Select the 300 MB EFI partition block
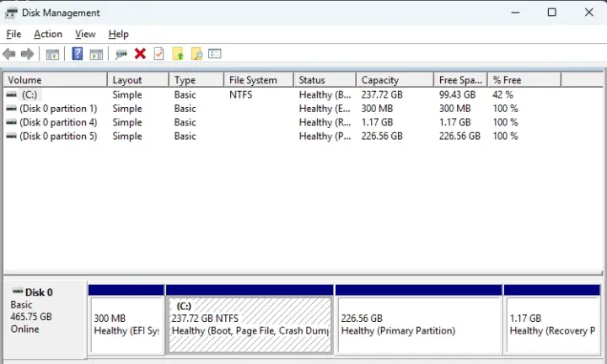 [x=126, y=324]
